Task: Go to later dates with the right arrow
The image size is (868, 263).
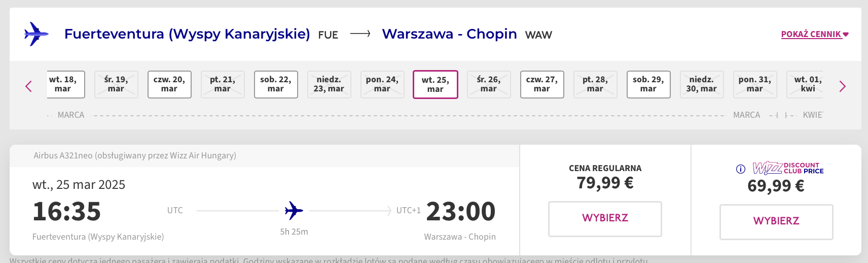Action: click(x=842, y=86)
